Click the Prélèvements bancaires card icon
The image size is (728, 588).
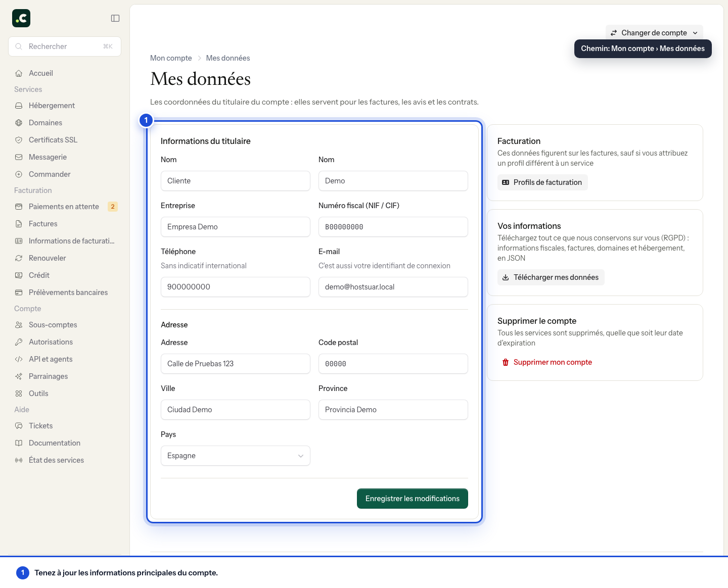click(19, 292)
